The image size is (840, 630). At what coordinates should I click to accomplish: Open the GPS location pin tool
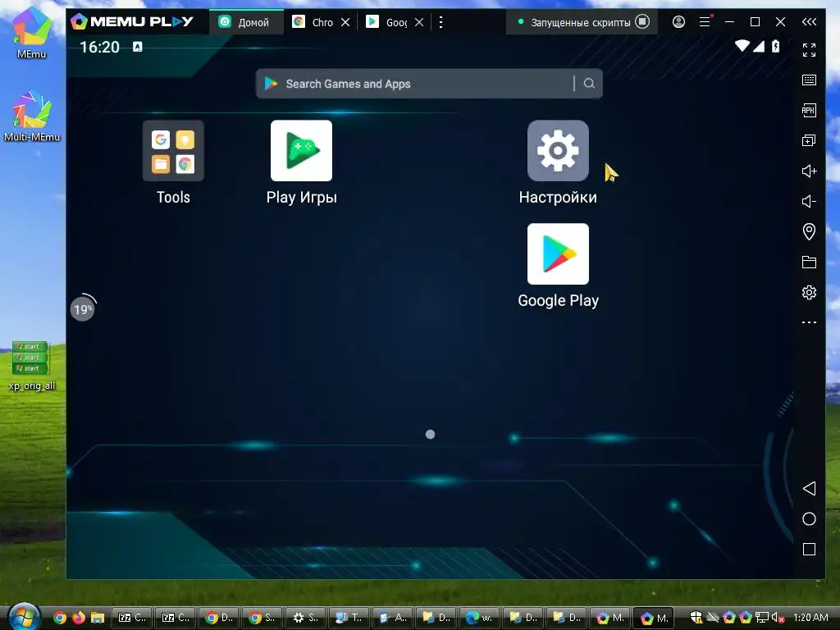pos(809,231)
